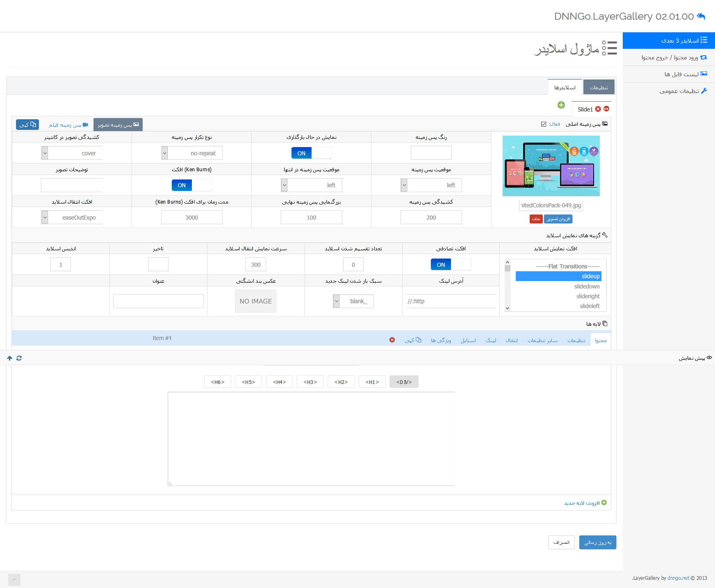Open the انتقال layer tab
Image resolution: width=715 pixels, height=588 pixels.
[512, 341]
